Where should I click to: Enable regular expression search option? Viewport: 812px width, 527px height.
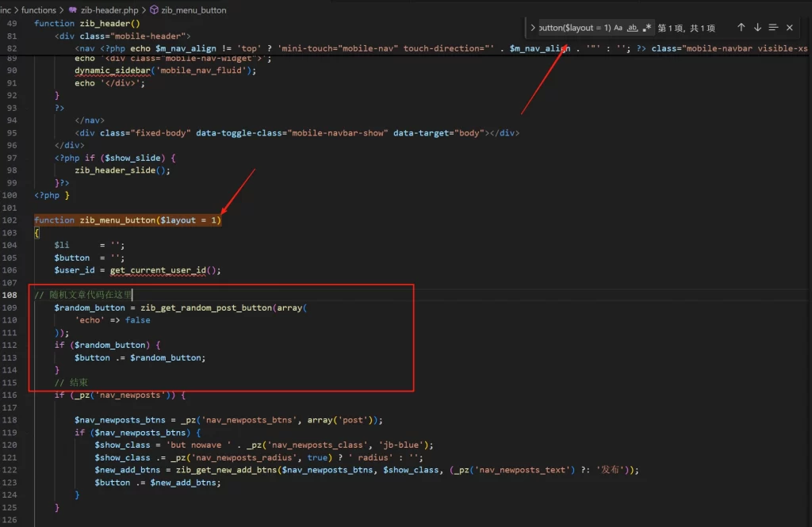(x=647, y=28)
